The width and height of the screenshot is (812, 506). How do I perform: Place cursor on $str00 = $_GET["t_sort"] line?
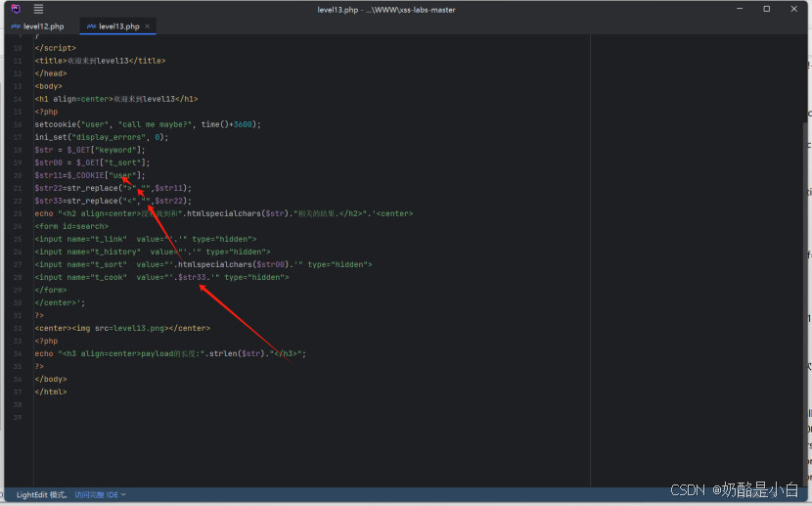92,162
